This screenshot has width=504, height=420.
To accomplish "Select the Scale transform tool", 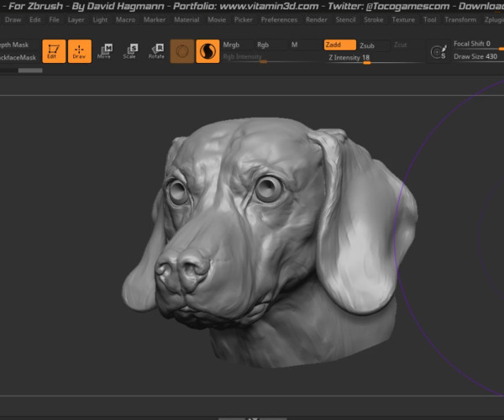I will pos(130,51).
